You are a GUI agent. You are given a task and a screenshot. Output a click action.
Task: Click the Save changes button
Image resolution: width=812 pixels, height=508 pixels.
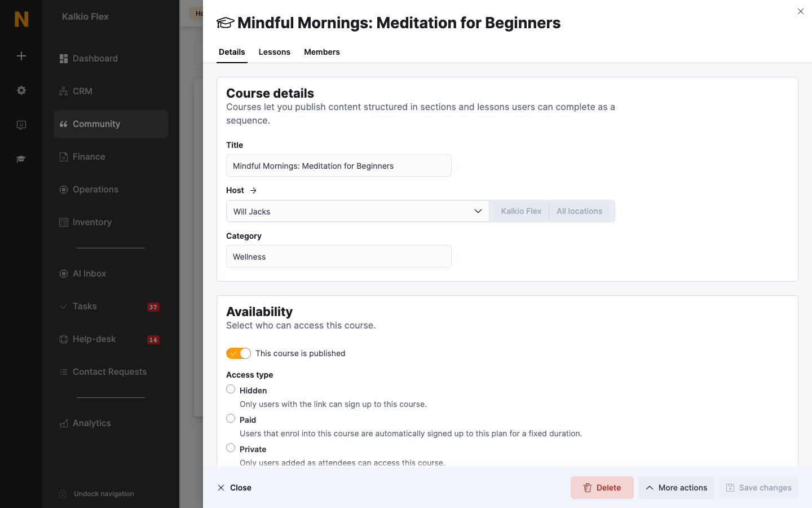point(758,488)
